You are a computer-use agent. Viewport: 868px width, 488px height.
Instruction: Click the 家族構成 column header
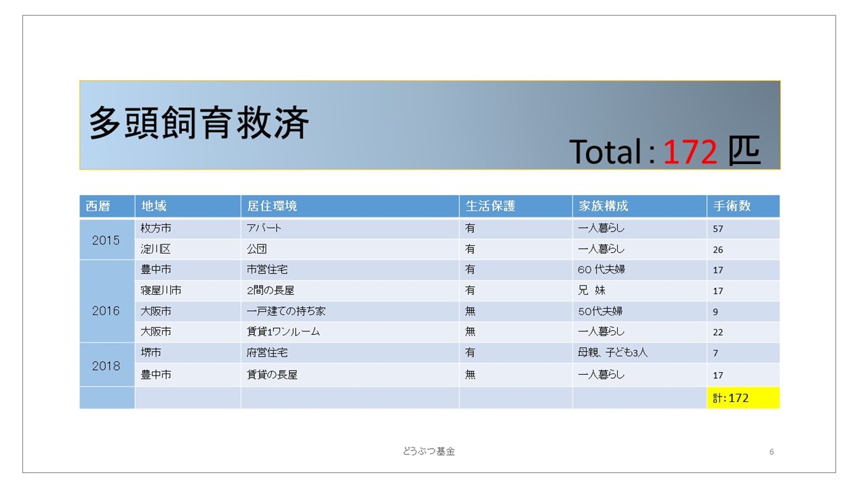pyautogui.click(x=603, y=206)
